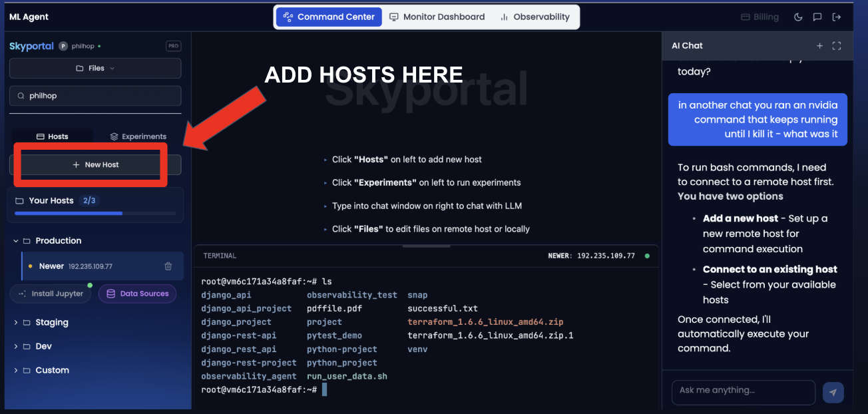Image resolution: width=868 pixels, height=414 pixels.
Task: Open the Files dropdown
Action: click(x=95, y=69)
